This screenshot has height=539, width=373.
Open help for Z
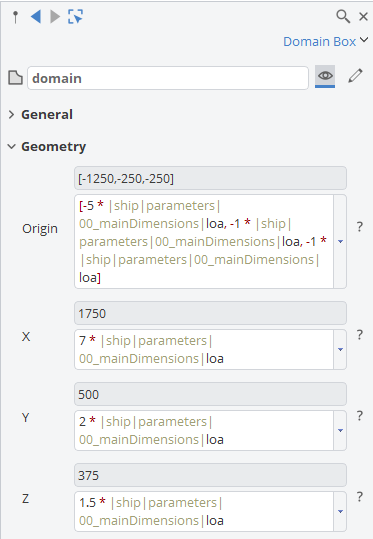tap(359, 497)
